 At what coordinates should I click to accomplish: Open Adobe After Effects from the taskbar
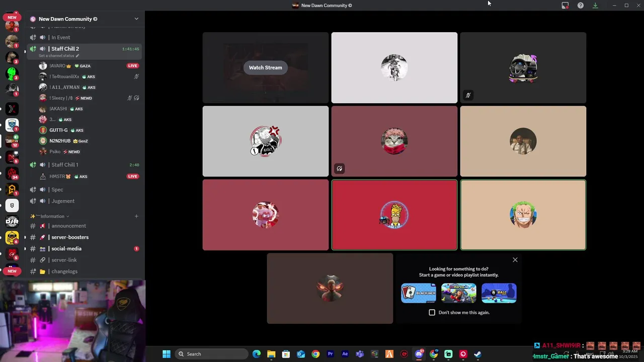click(345, 354)
